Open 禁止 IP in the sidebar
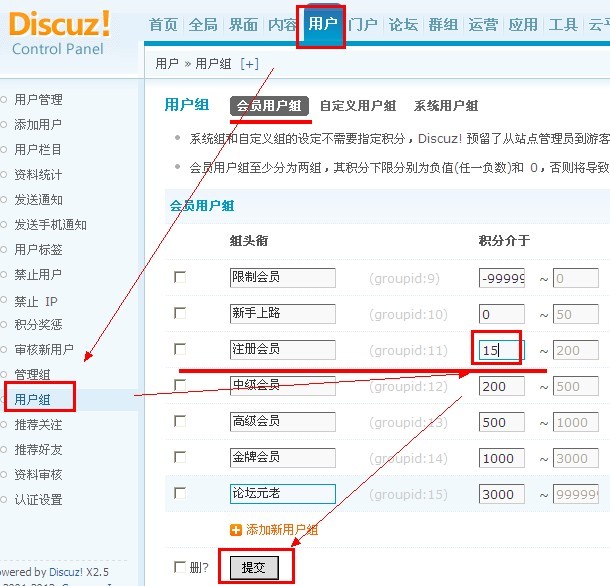 [x=36, y=301]
